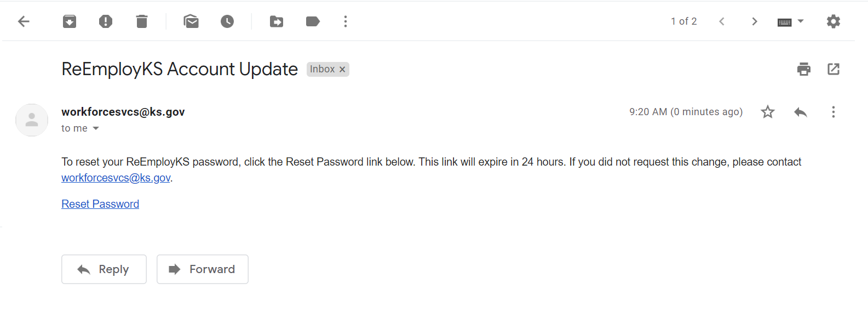Expand recipient details next to 'to me'
This screenshot has height=323, width=868.
click(x=96, y=128)
